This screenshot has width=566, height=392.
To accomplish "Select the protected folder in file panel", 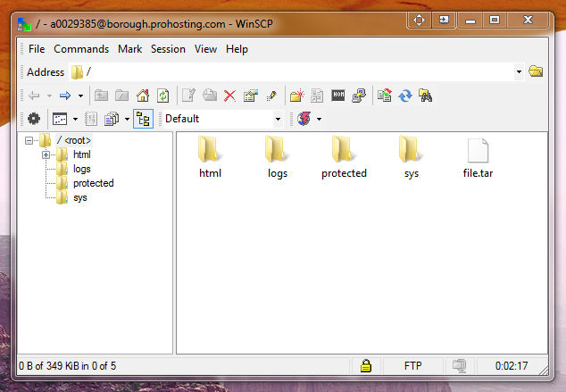I will pos(344,157).
